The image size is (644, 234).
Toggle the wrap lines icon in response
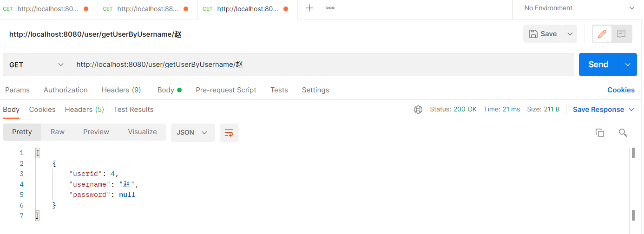point(229,133)
